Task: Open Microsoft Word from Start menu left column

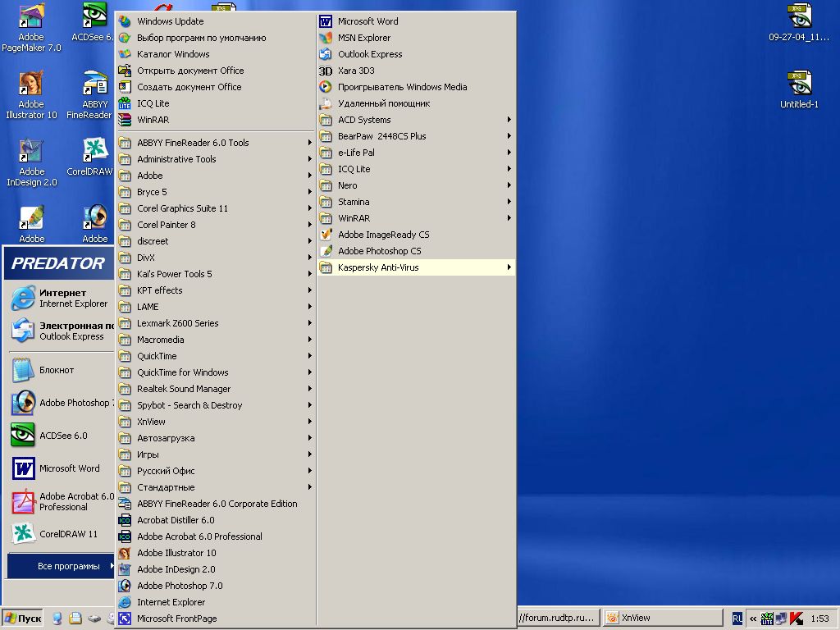Action: pos(61,468)
